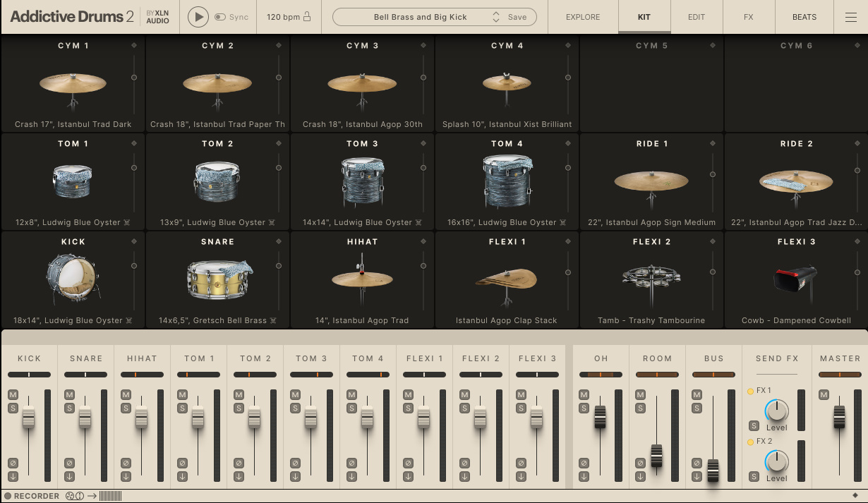Mute the MASTER channel
The image size is (868, 503).
tap(823, 394)
